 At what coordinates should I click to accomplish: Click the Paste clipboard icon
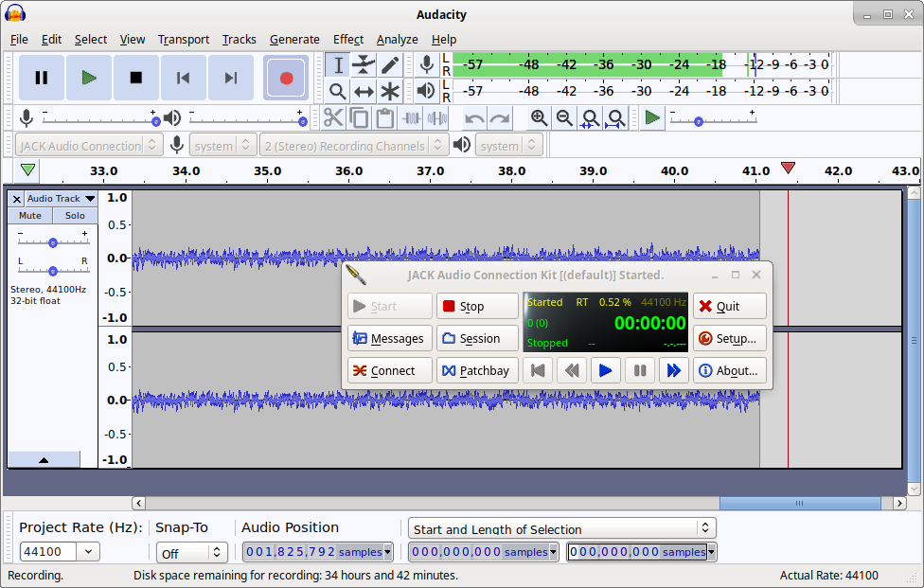pos(385,118)
